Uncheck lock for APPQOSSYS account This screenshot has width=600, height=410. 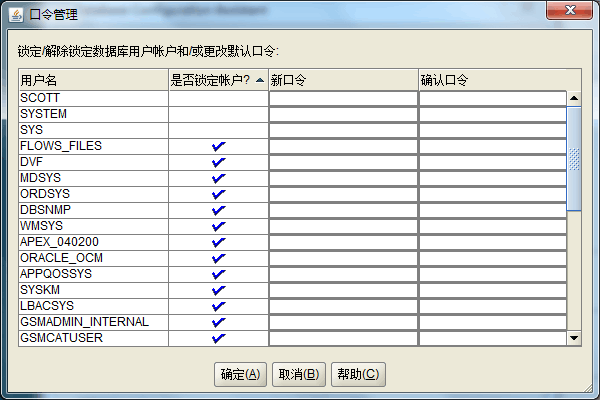pos(218,274)
